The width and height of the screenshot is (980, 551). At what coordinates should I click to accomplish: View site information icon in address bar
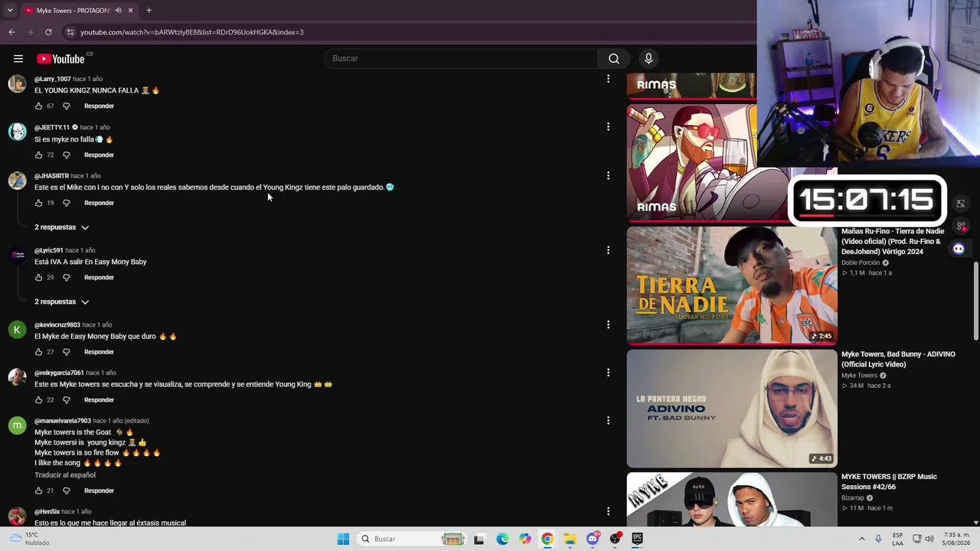click(x=70, y=32)
